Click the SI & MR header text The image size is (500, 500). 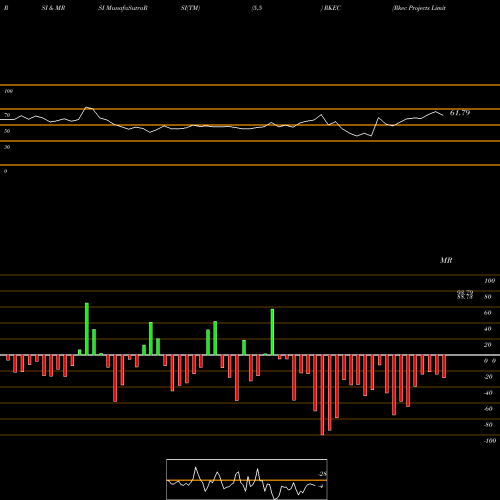[x=53, y=8]
